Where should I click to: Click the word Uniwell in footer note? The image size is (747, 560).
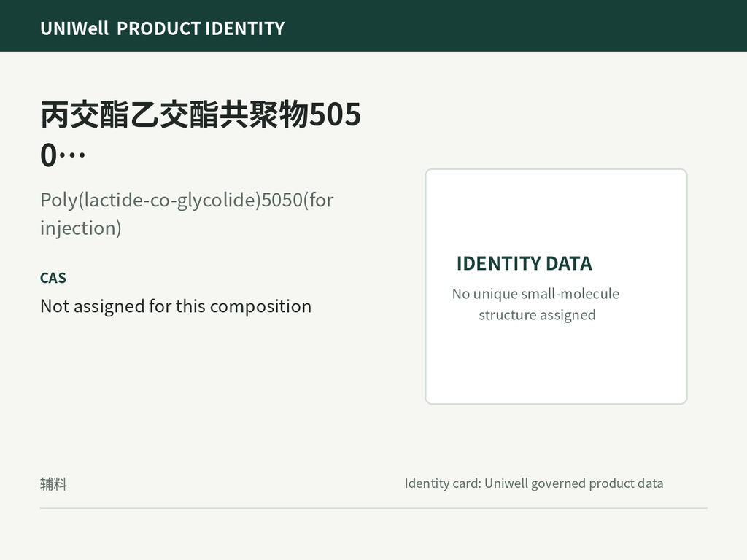coord(506,483)
